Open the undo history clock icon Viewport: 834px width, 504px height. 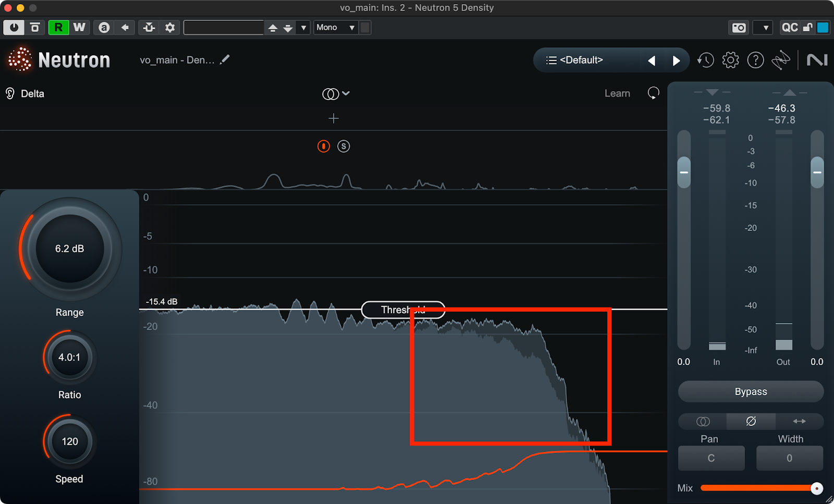pyautogui.click(x=705, y=60)
